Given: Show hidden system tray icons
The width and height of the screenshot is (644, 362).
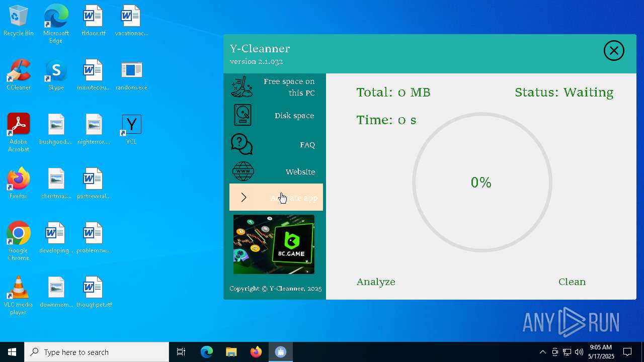Looking at the screenshot, I should (542, 352).
